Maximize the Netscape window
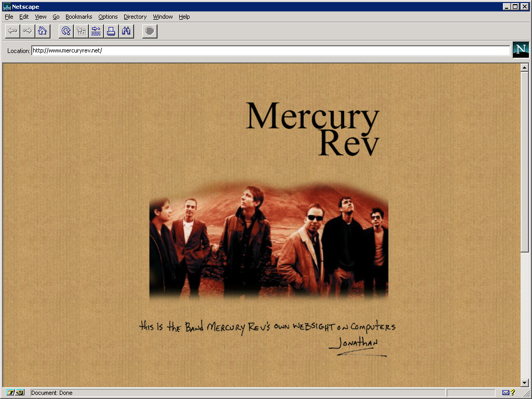Viewport: 532px width, 399px height. [x=515, y=6]
